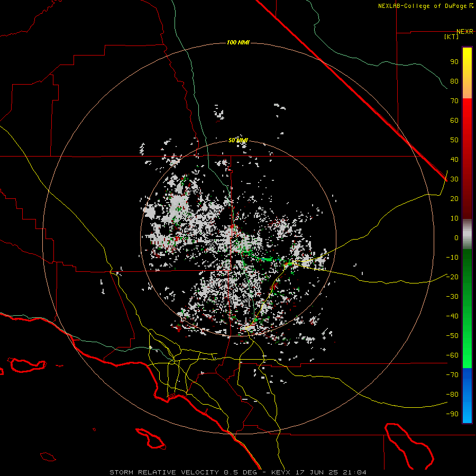The width and height of the screenshot is (476, 476).
Task: Click the positive 20 knot scale label
Action: pyautogui.click(x=454, y=199)
